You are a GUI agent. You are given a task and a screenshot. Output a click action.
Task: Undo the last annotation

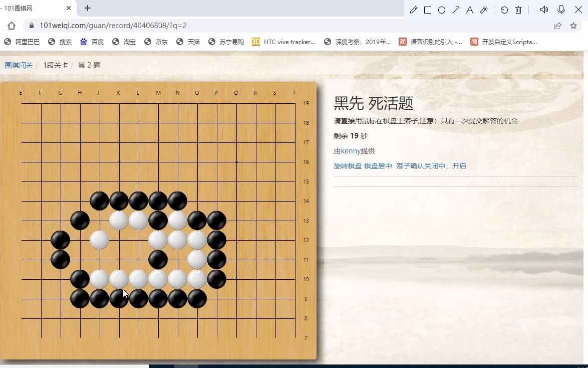504,10
